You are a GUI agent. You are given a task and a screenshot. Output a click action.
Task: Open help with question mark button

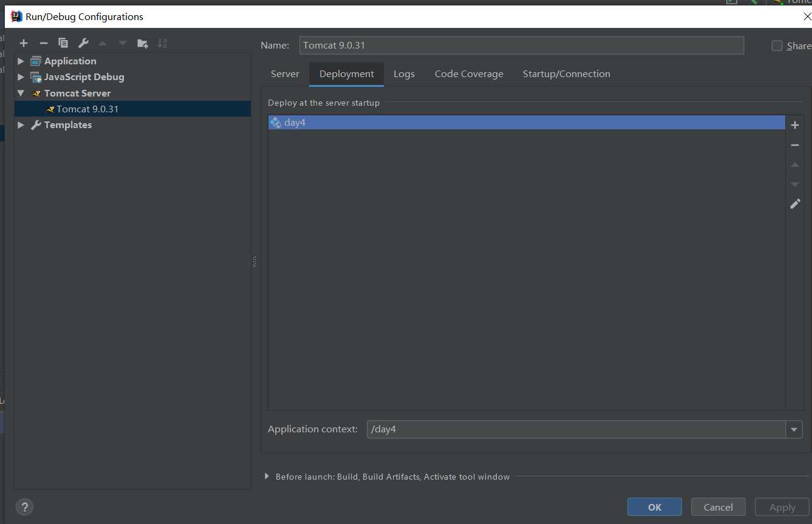tap(24, 507)
